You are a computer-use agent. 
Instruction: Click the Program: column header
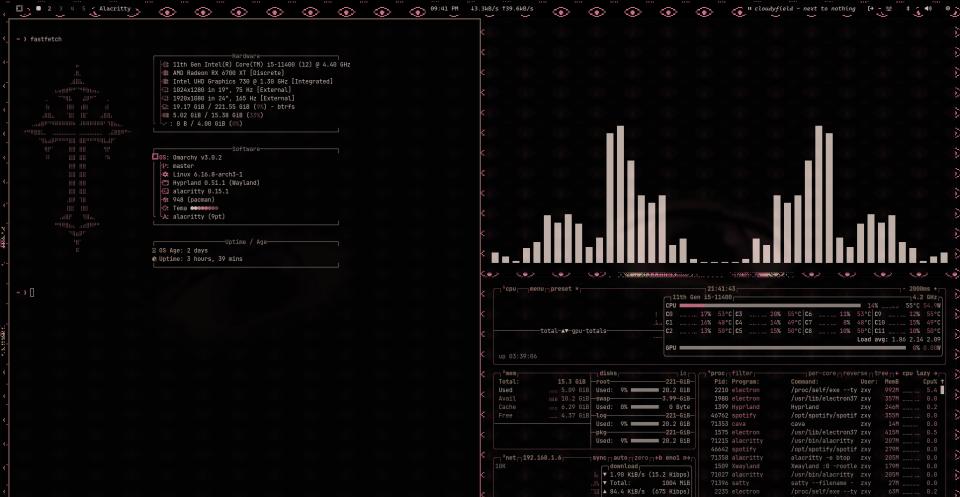pyautogui.click(x=746, y=381)
